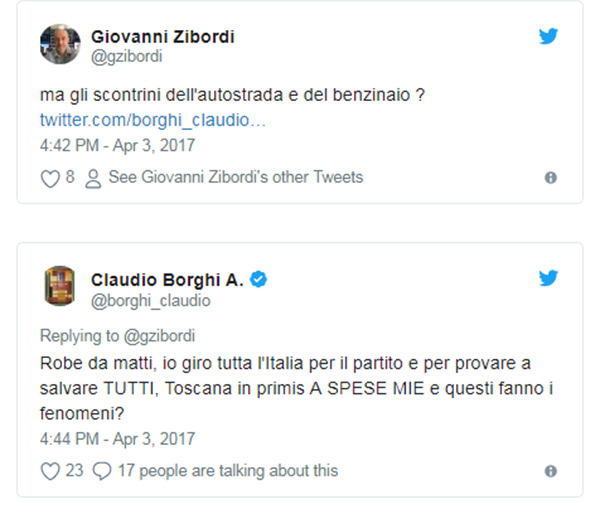The height and width of the screenshot is (514, 600).
Task: Click the person icon beside 'See Giovanni Zibordi's other Tweets'
Action: click(x=94, y=178)
